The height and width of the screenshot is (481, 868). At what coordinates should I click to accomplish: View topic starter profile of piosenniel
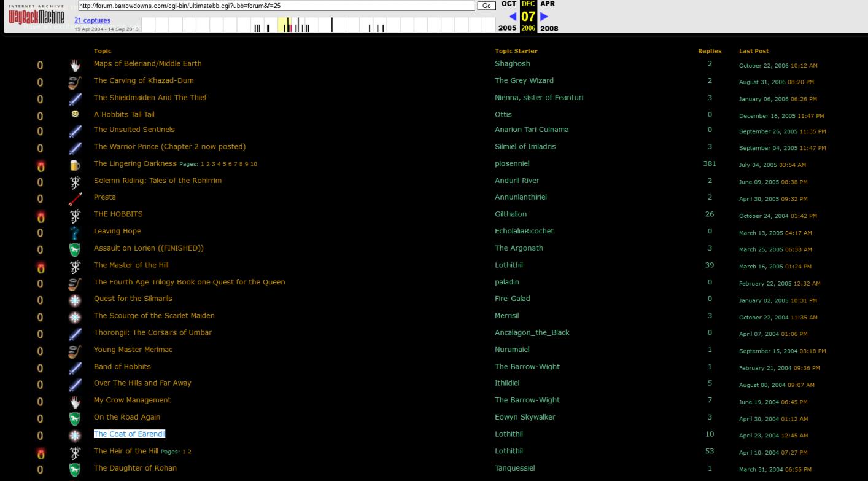[512, 164]
